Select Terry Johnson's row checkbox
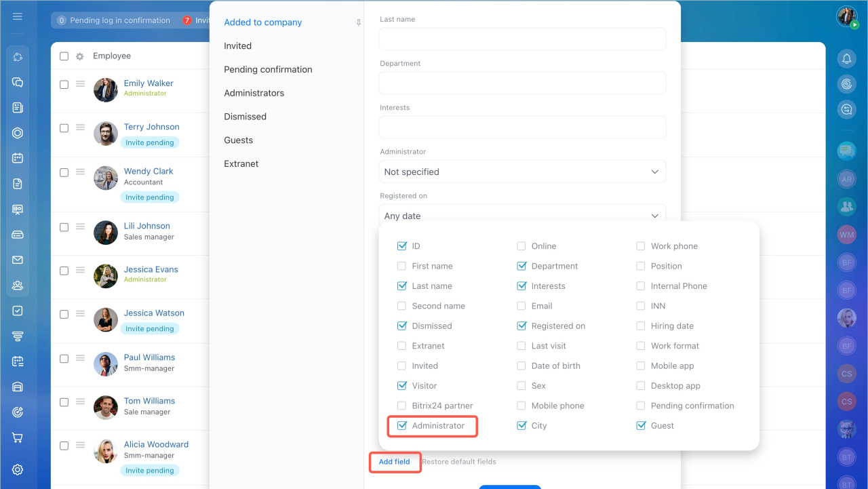Screen dimensions: 868x489 point(64,128)
